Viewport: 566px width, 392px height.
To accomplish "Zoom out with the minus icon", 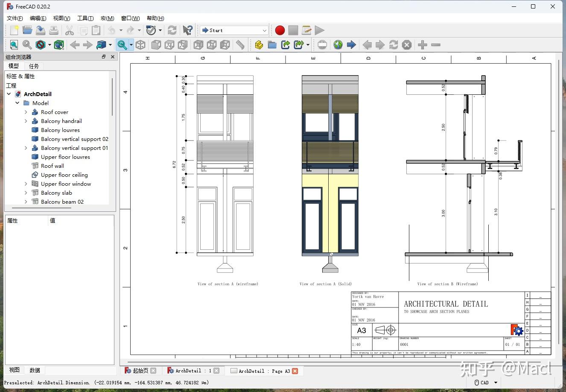I will pos(436,45).
